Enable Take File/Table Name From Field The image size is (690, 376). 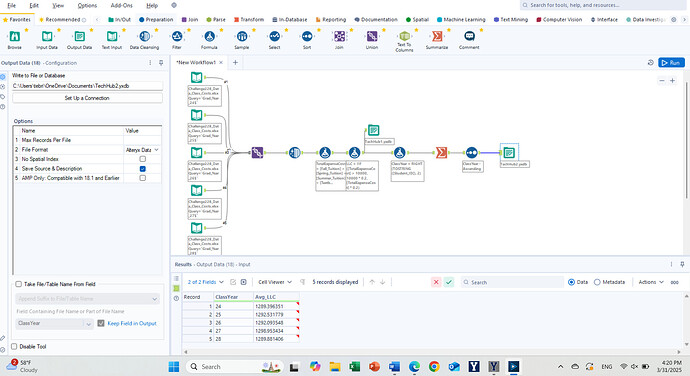[x=18, y=284]
